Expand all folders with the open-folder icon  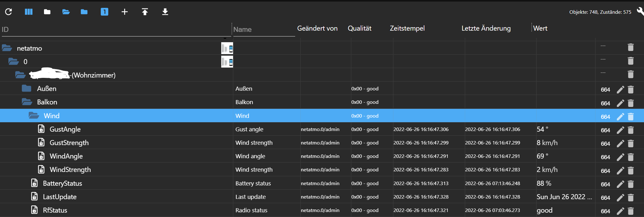66,12
